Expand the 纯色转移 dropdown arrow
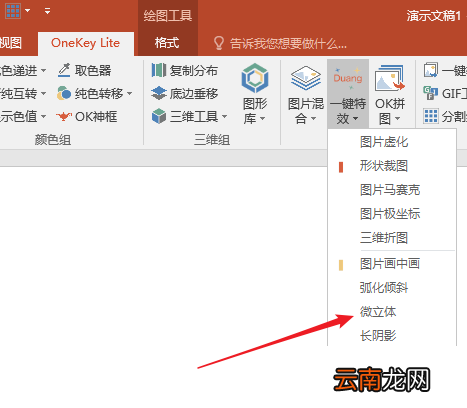The width and height of the screenshot is (467, 408). (x=129, y=94)
